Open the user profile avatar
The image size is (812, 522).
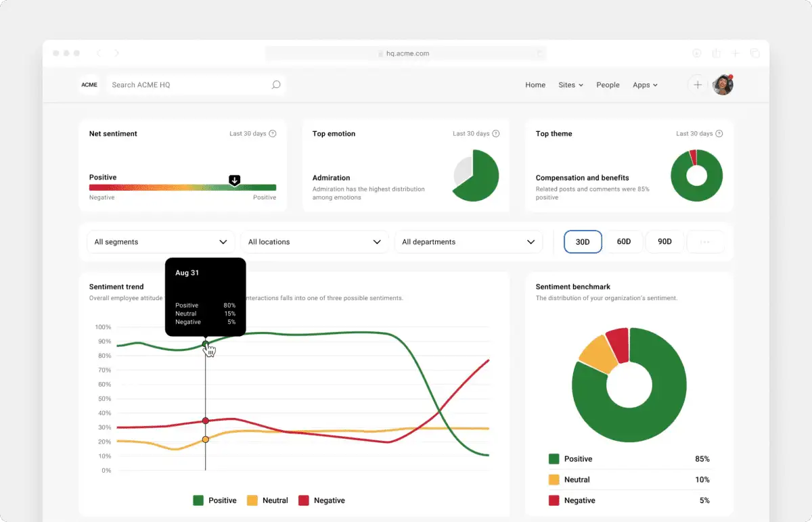tap(723, 85)
